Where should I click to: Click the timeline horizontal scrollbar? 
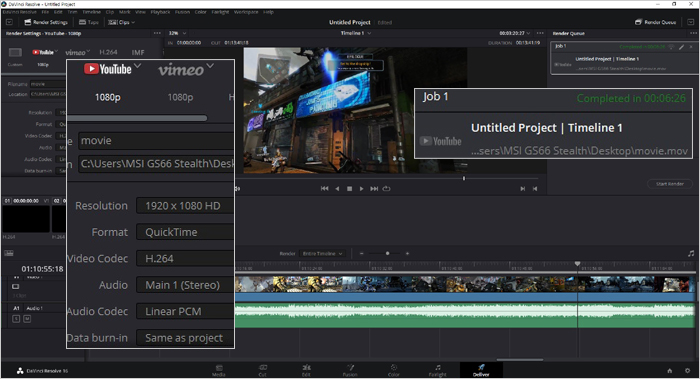(520, 359)
